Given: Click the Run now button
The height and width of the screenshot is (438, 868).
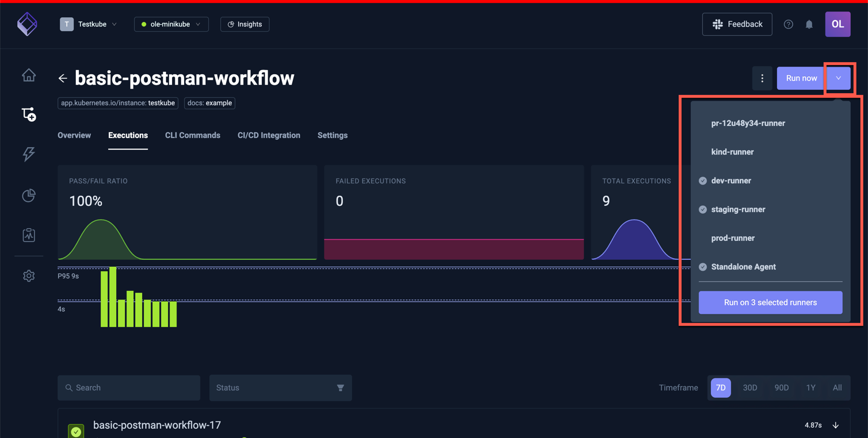Looking at the screenshot, I should coord(800,78).
